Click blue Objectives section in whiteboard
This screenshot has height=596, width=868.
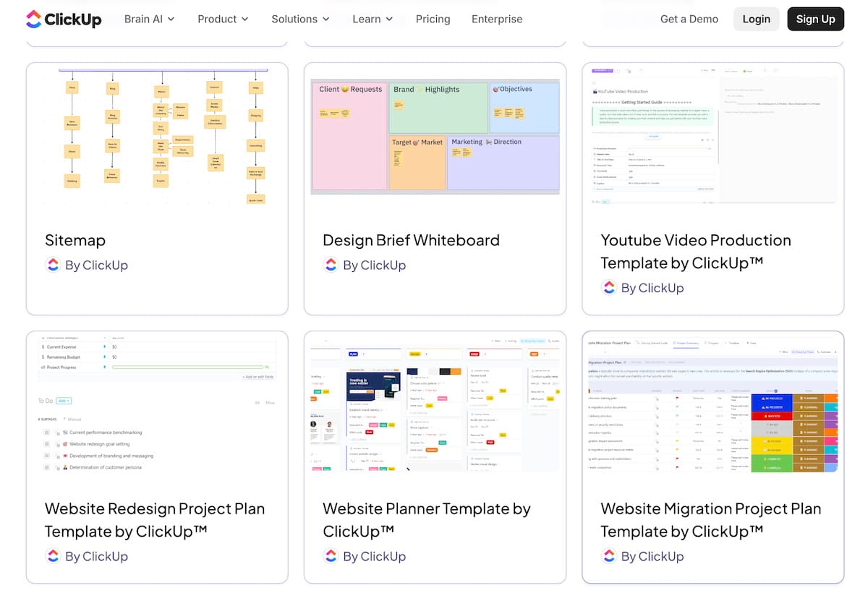pos(524,108)
